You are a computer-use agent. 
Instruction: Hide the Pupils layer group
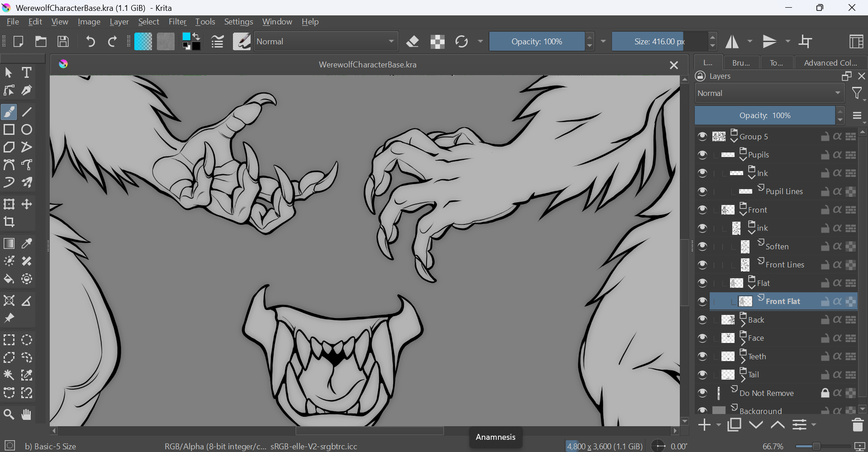702,155
